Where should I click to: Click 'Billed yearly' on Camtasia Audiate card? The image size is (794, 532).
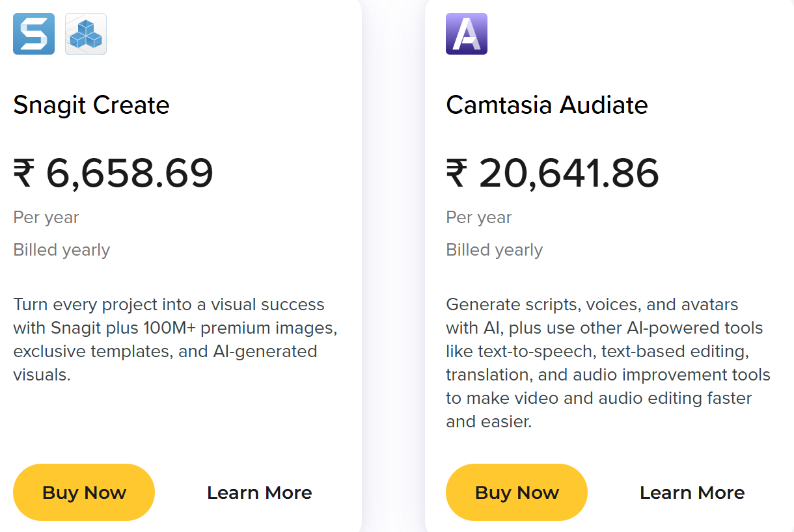pyautogui.click(x=495, y=250)
